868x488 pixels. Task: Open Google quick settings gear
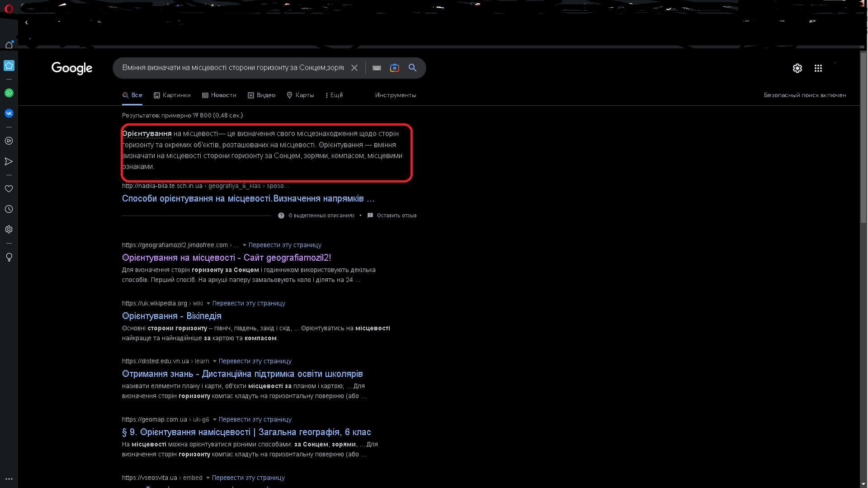point(797,68)
